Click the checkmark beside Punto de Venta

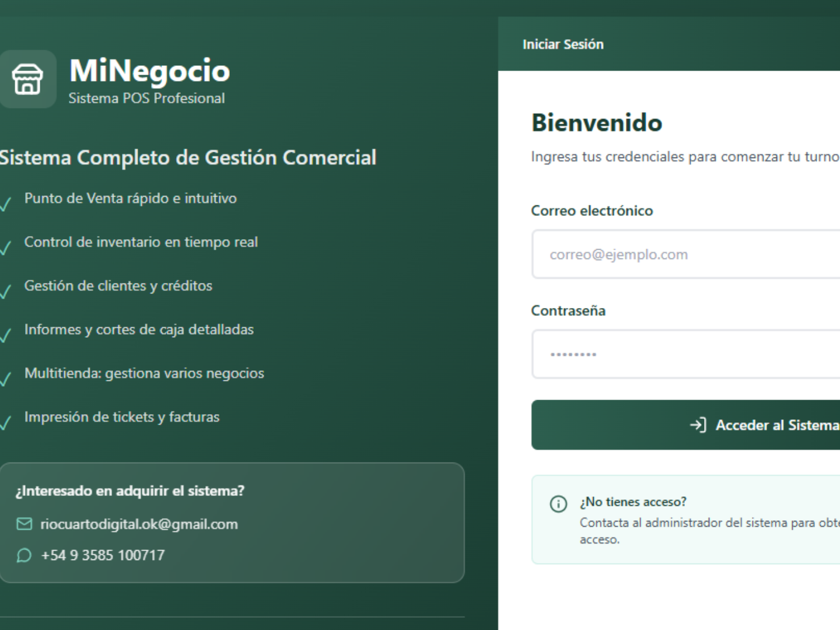(x=5, y=204)
